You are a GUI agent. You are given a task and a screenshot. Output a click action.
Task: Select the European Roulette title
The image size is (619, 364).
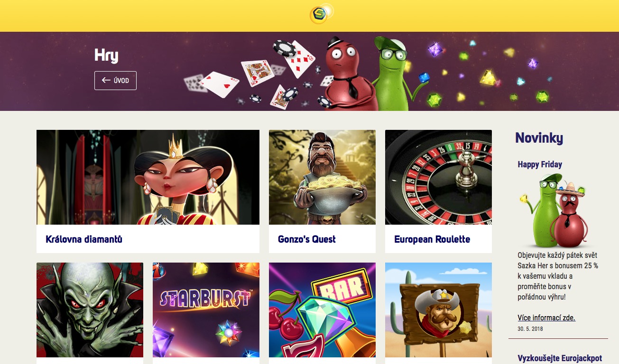point(432,239)
